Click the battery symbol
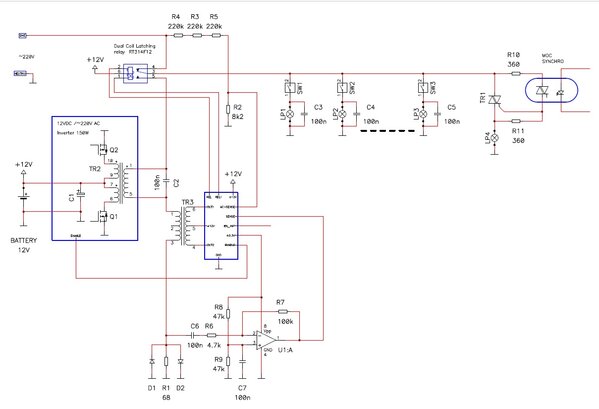Viewport: 599px width, 409px height. pyautogui.click(x=24, y=197)
